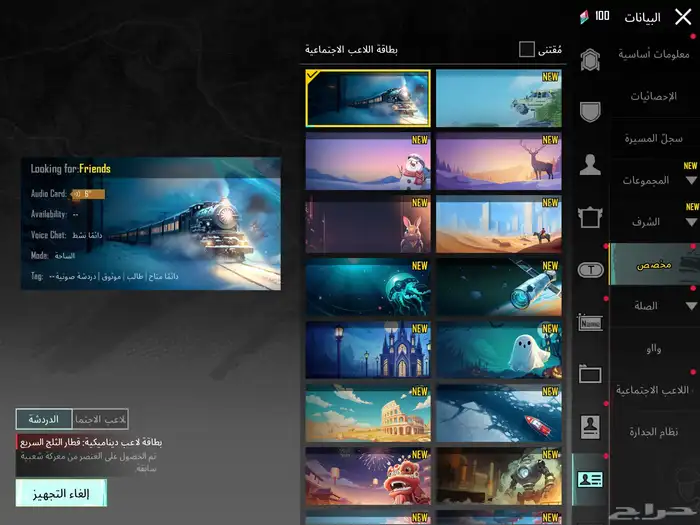Select the portrait card icon
700x525 pixels.
tap(590, 426)
